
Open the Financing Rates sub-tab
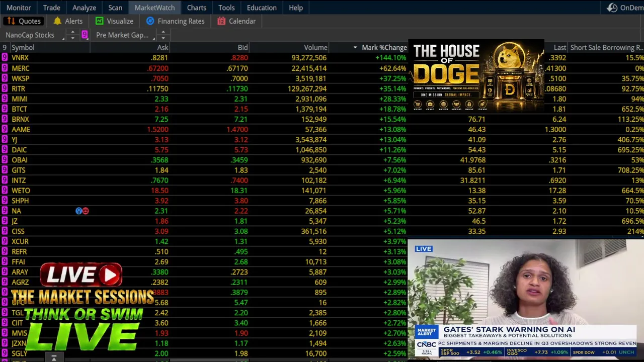(x=175, y=21)
